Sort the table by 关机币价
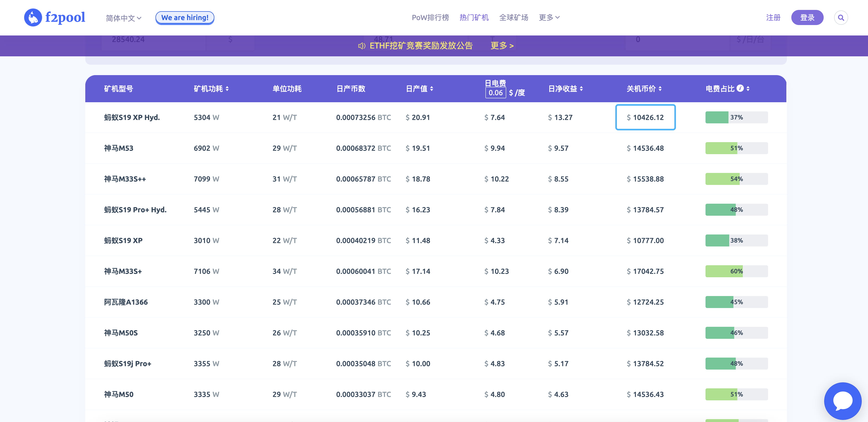This screenshot has width=868, height=422. click(660, 89)
